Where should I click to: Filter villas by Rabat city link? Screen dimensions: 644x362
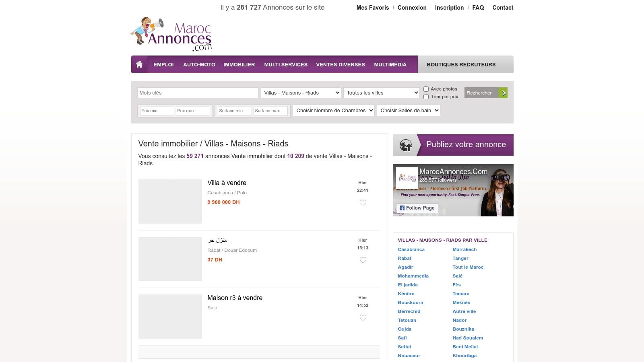click(405, 258)
